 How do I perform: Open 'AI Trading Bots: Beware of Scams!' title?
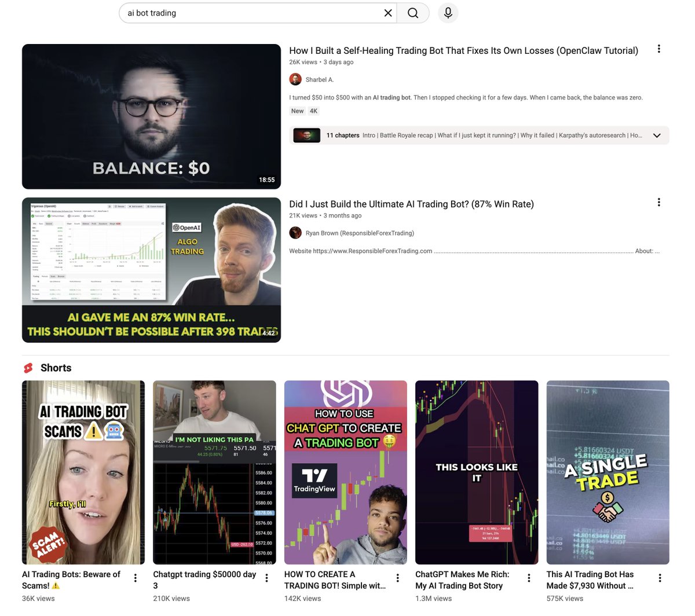71,580
